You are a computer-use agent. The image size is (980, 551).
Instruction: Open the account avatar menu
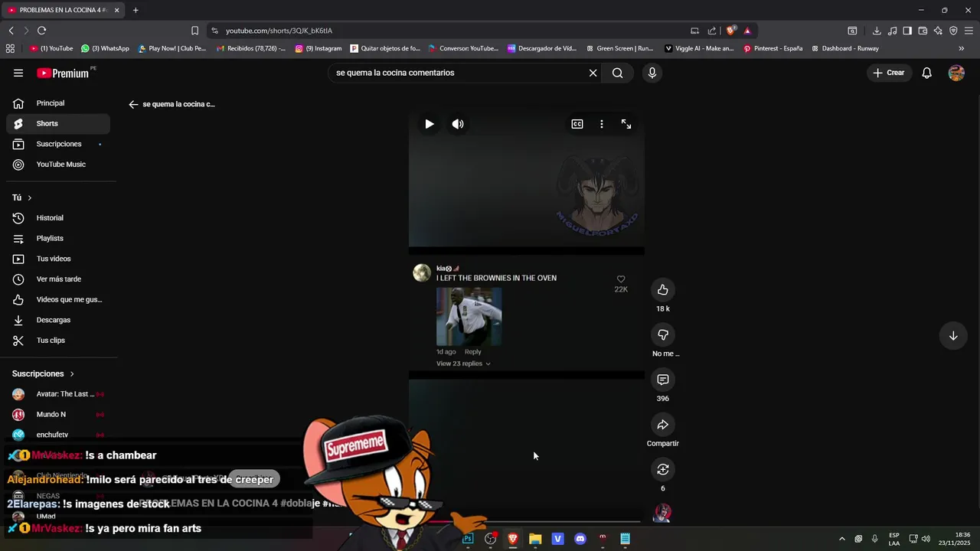pos(956,73)
